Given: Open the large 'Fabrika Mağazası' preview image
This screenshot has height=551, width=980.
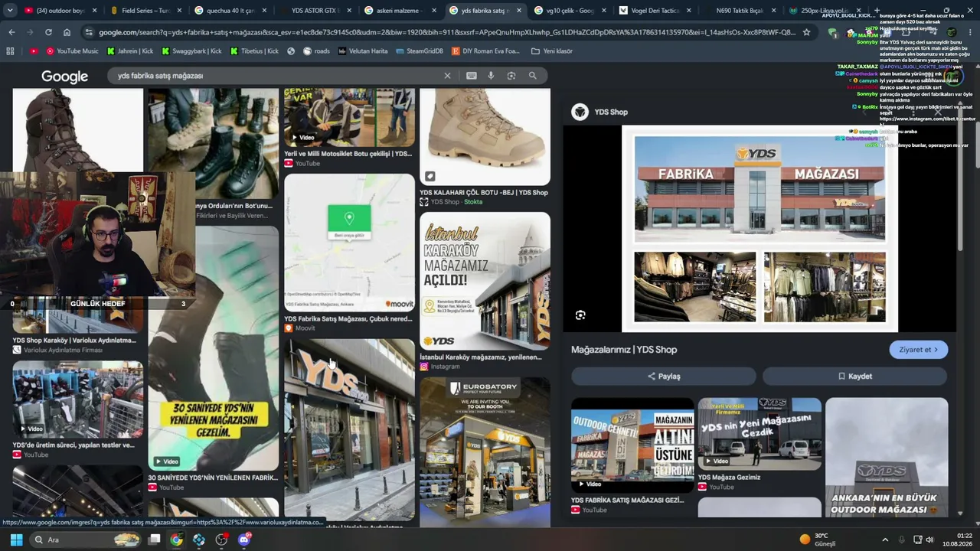Looking at the screenshot, I should [759, 229].
